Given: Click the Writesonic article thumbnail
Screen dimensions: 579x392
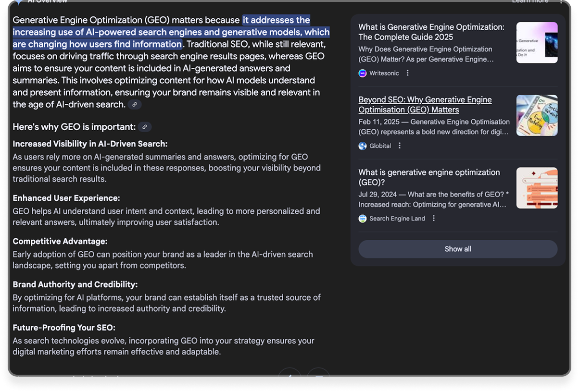Looking at the screenshot, I should [537, 43].
